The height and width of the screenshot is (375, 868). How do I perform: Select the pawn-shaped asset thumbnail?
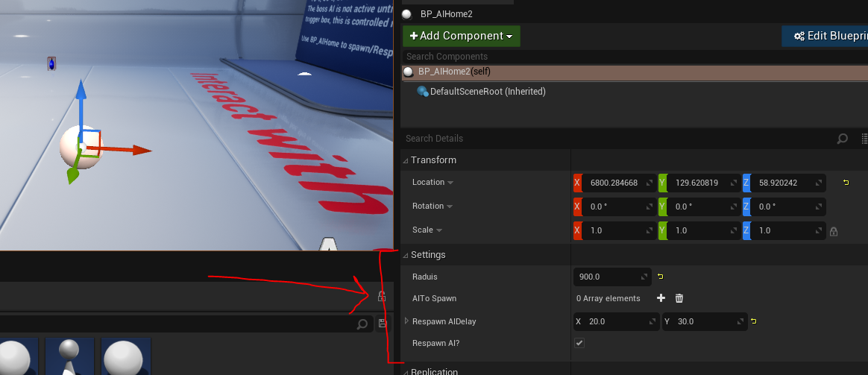point(70,357)
